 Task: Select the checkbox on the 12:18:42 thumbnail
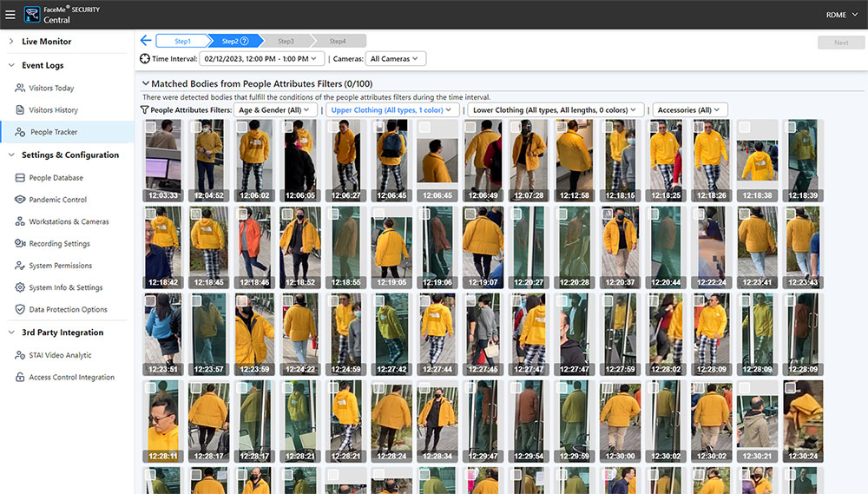pos(151,214)
